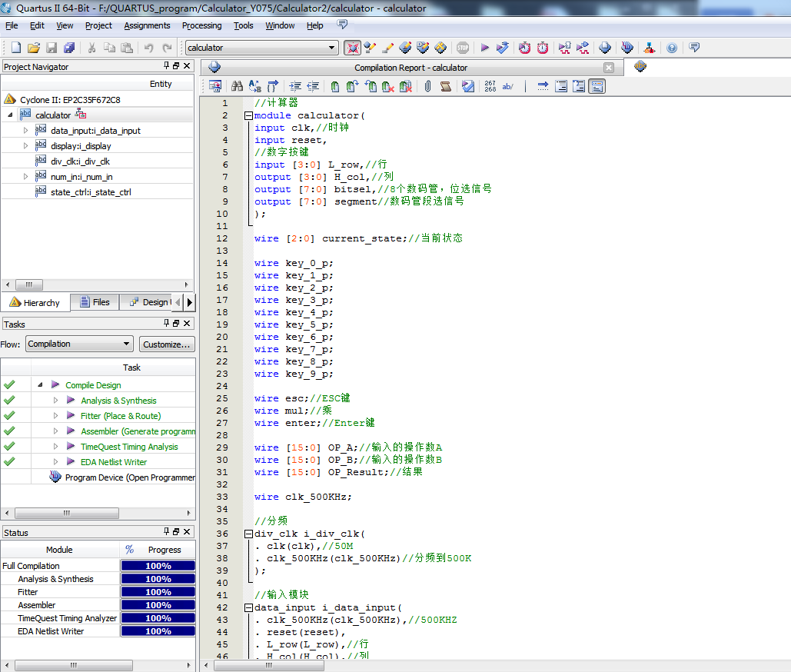
Task: Collapse the calculator module code block
Action: [248, 115]
